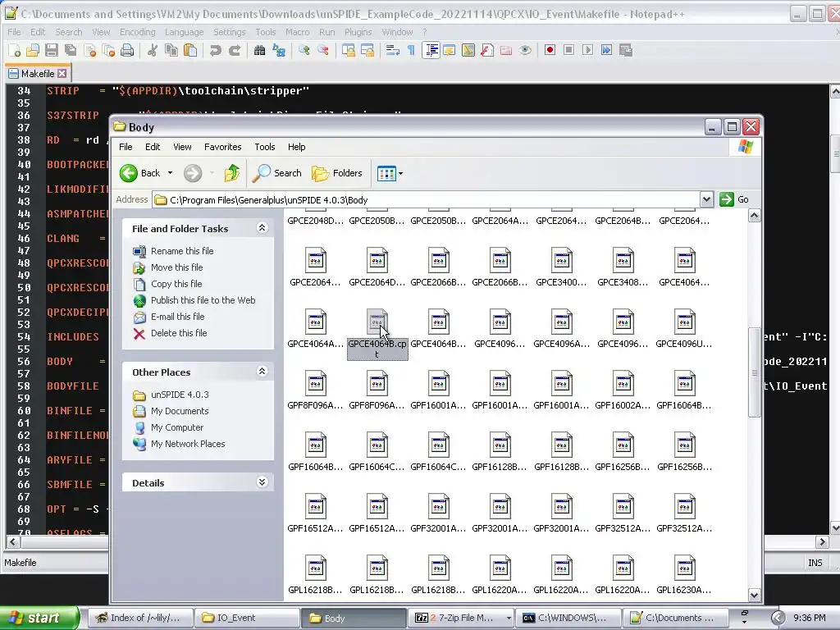Open Tools menu in Body window

tap(265, 147)
